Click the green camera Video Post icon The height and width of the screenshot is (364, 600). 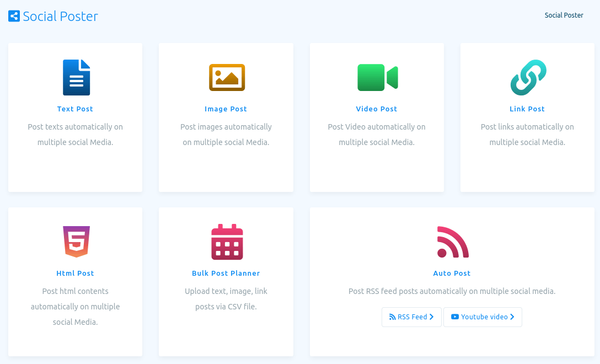(377, 78)
